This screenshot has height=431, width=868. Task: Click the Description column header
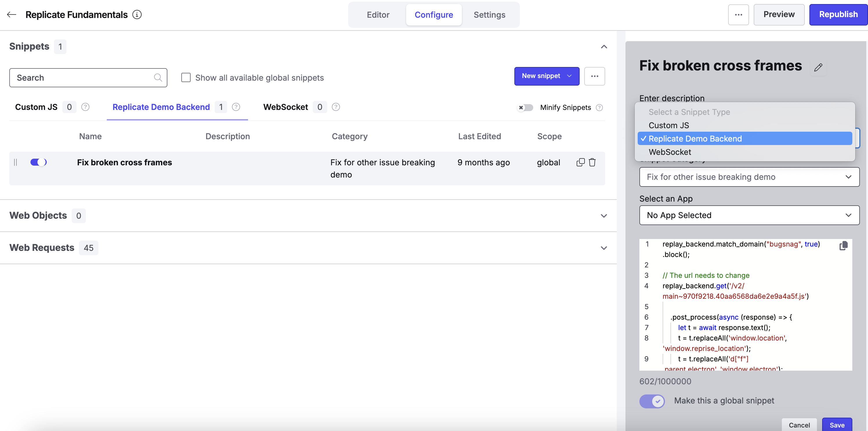(227, 136)
